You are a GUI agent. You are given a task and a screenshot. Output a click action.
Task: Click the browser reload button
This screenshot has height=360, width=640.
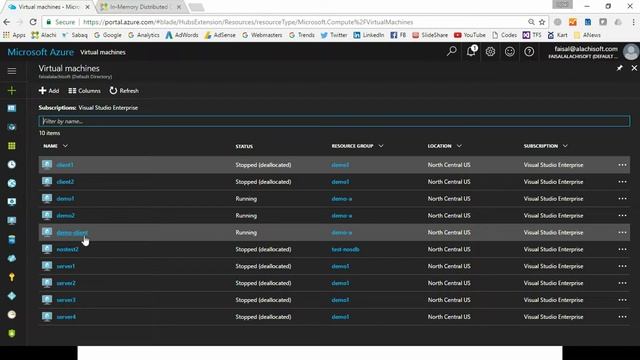click(33, 22)
